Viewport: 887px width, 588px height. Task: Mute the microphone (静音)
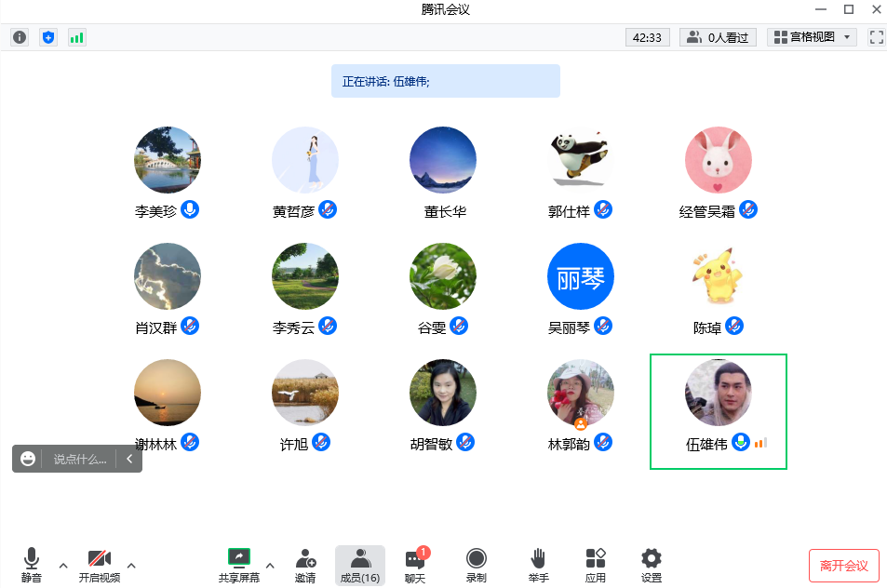point(32,565)
